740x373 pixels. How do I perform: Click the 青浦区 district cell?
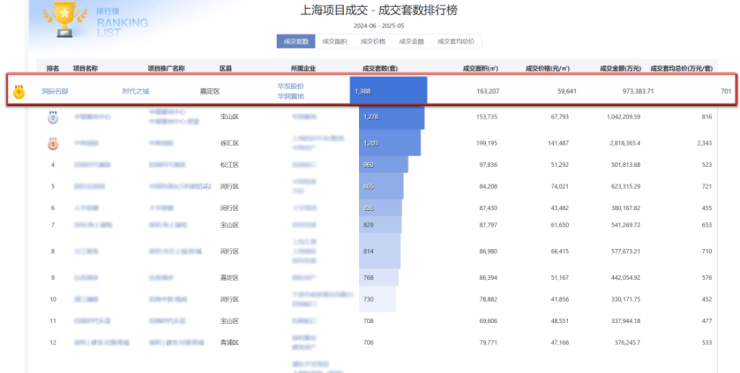[x=229, y=343]
